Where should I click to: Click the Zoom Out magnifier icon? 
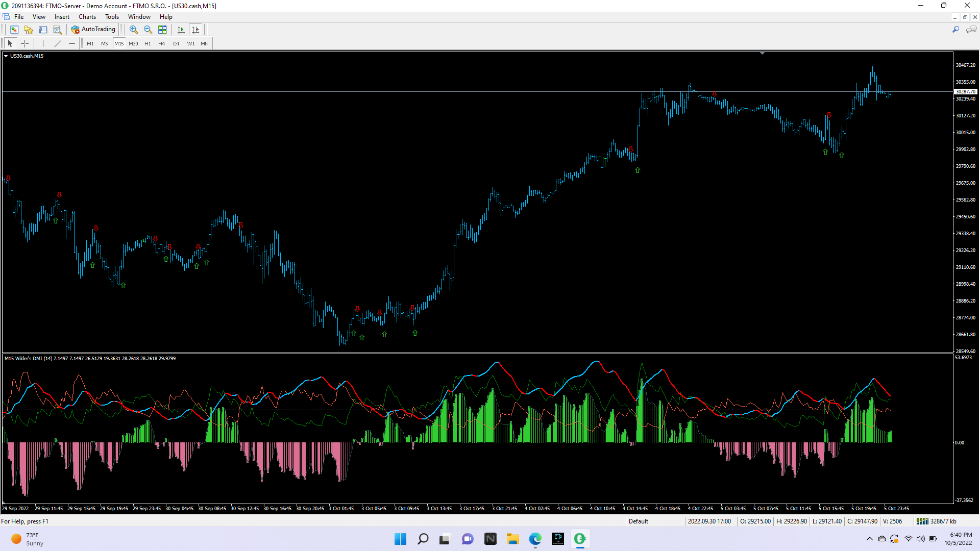(148, 30)
